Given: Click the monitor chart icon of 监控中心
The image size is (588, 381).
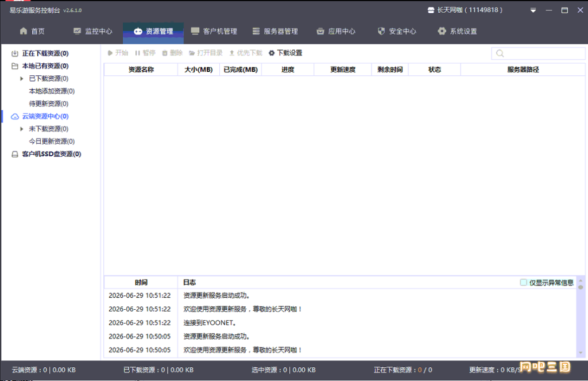Looking at the screenshot, I should coord(78,31).
